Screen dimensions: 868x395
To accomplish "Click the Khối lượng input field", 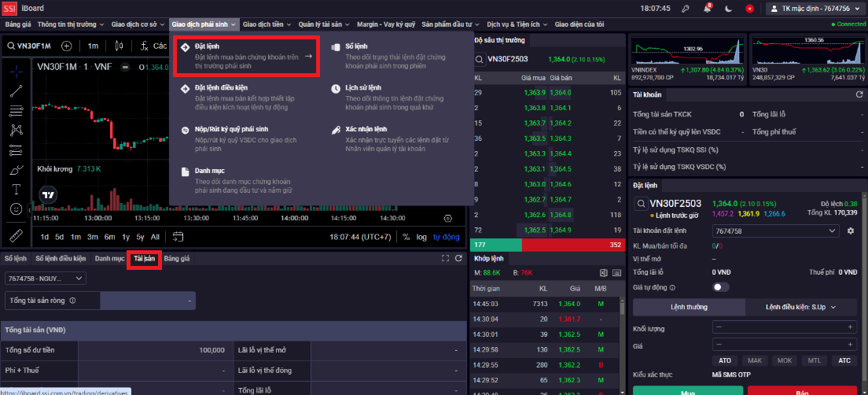I will pyautogui.click(x=783, y=327).
